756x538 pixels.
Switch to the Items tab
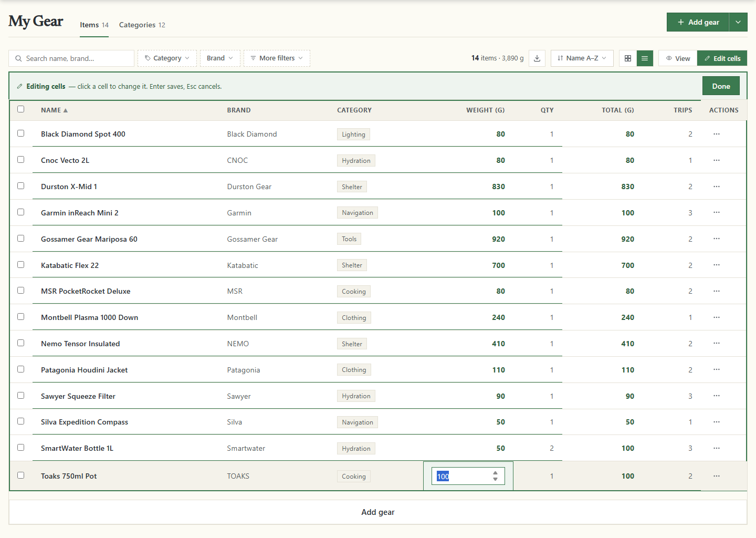tap(94, 25)
